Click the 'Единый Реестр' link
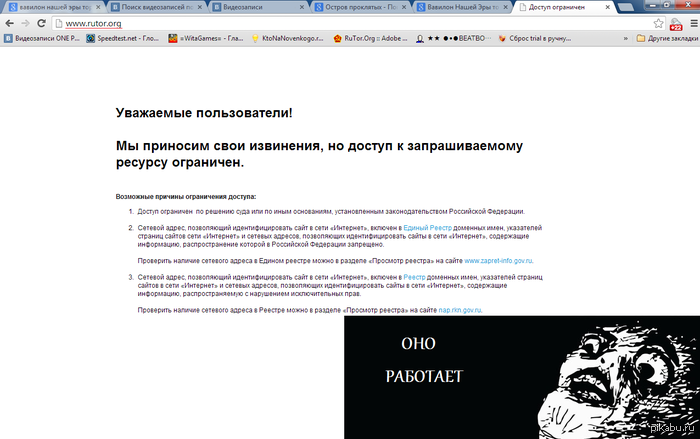 click(x=427, y=228)
